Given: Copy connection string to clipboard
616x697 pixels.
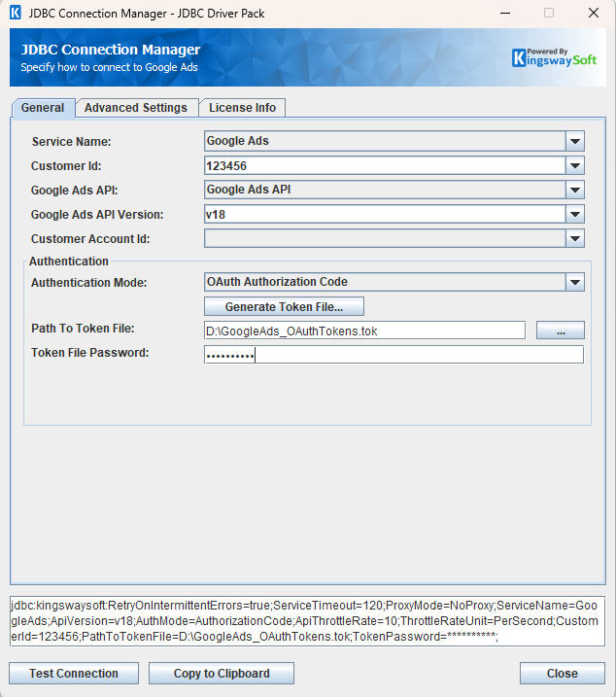Looking at the screenshot, I should 222,674.
